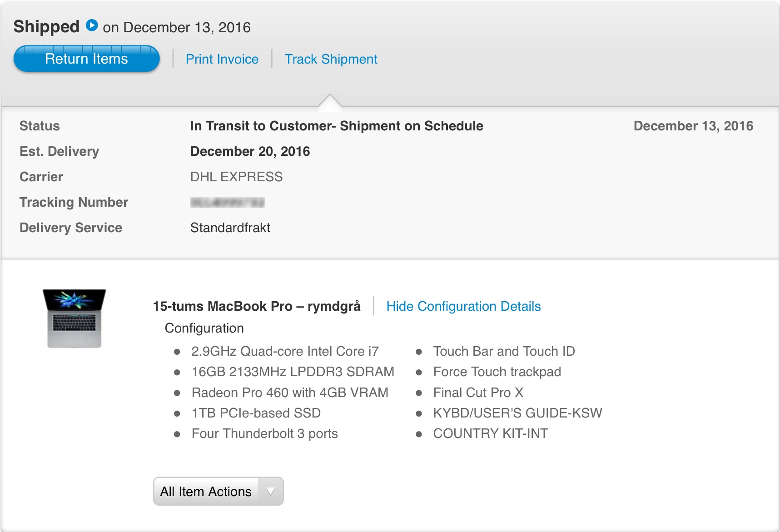
Task: Click the In Transit to Customer status
Action: [336, 126]
